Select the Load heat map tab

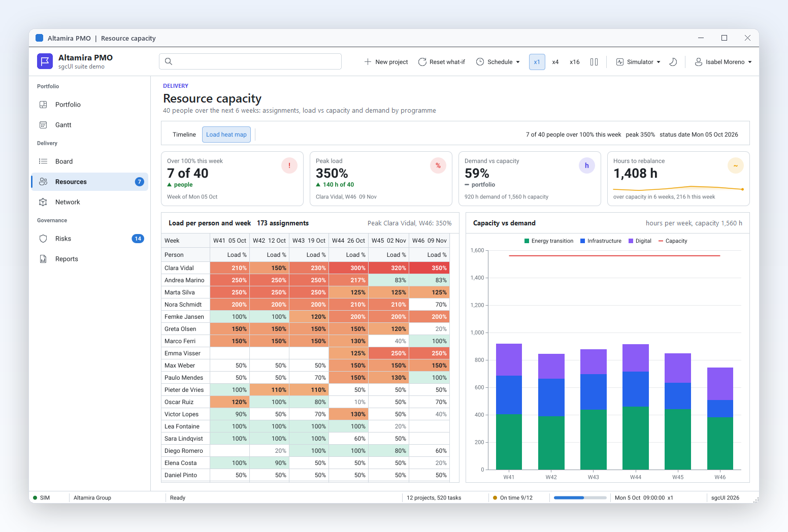tap(226, 135)
